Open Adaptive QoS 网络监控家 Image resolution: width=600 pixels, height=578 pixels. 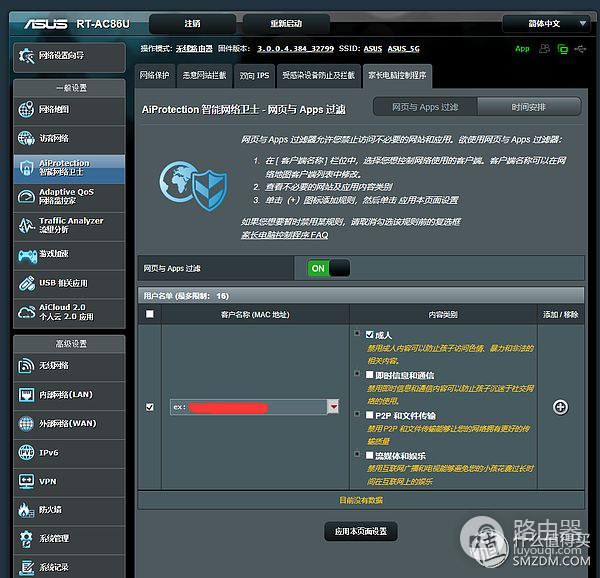click(68, 196)
